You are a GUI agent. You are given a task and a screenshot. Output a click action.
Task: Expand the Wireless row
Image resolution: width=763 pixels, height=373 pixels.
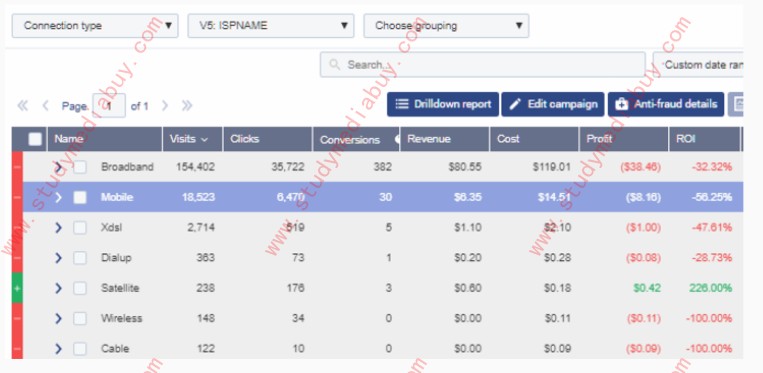(x=58, y=318)
